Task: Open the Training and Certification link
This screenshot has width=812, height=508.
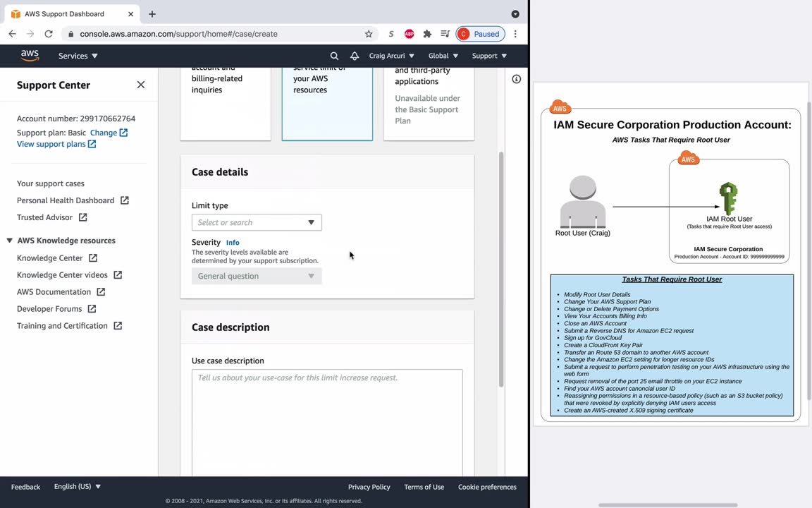Action: click(x=69, y=325)
